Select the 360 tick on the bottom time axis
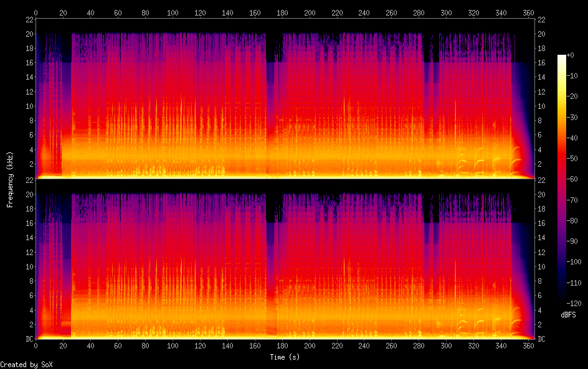 click(528, 345)
